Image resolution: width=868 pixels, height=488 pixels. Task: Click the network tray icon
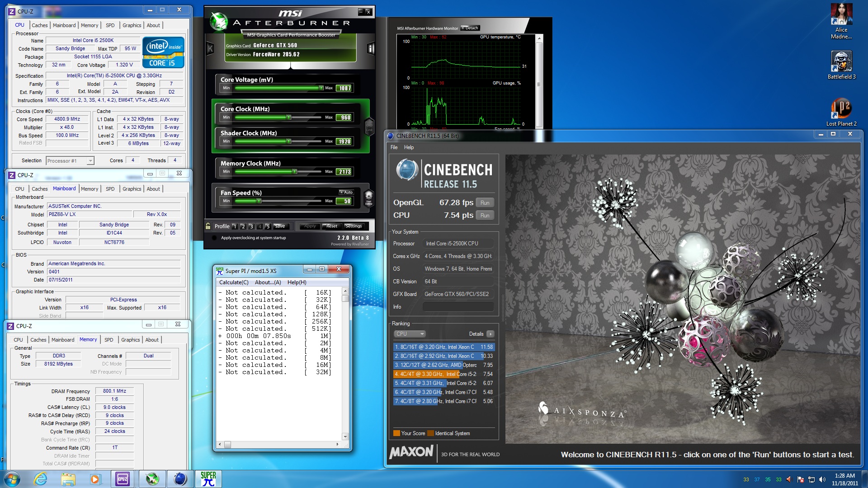coord(811,479)
